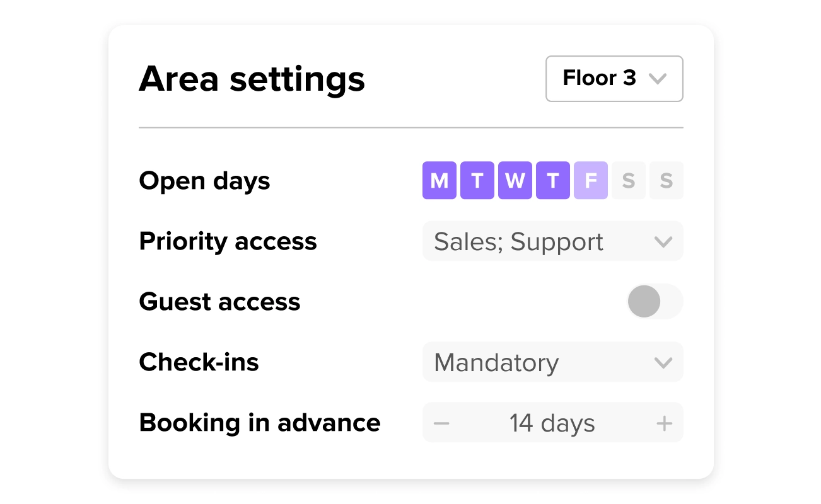Toggle Tuesday open day button

click(x=477, y=181)
